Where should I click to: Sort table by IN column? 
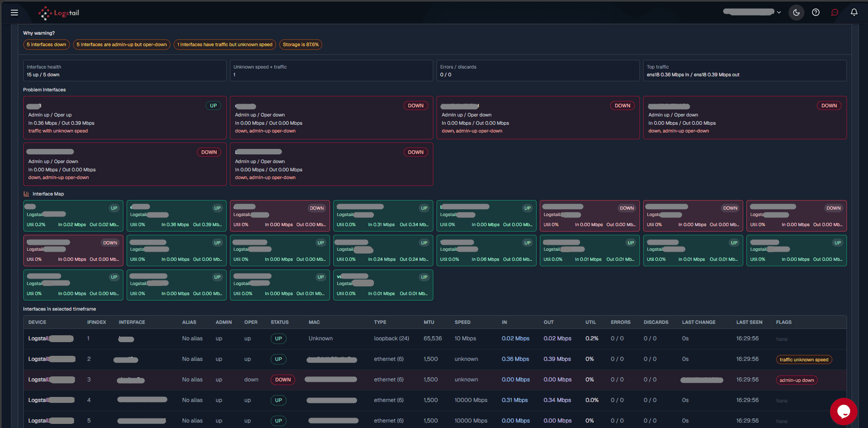504,322
